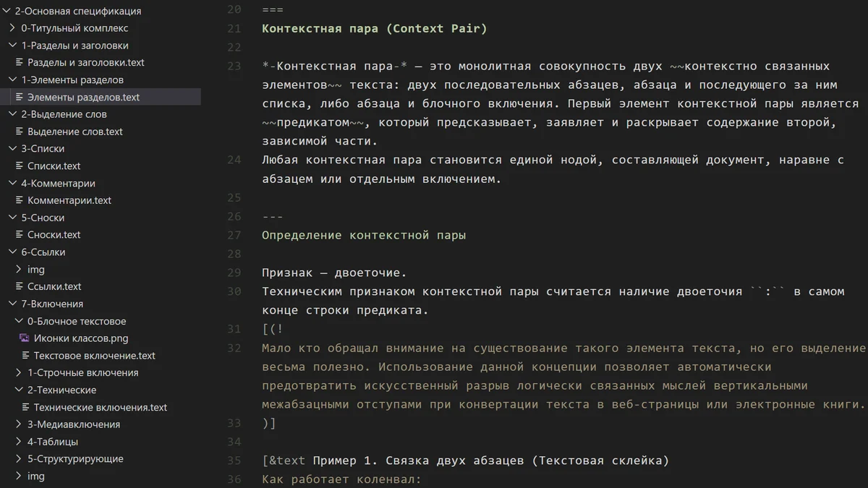Click image icon of Иконки классов.png
The height and width of the screenshot is (488, 868).
point(25,338)
